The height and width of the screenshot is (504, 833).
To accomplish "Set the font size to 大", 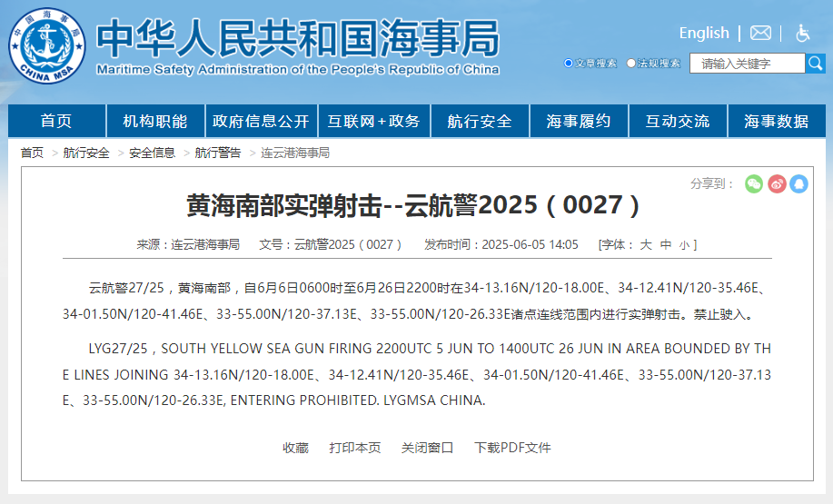I will coord(646,245).
